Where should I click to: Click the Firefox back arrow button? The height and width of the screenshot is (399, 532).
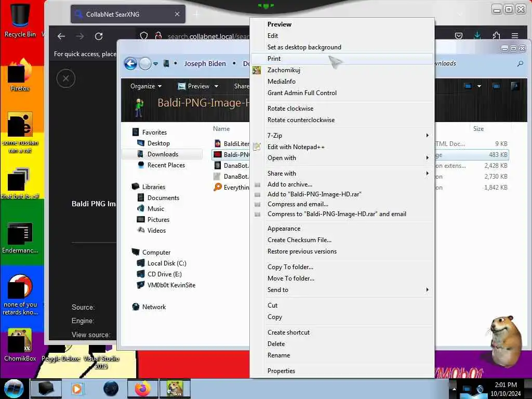(61, 36)
